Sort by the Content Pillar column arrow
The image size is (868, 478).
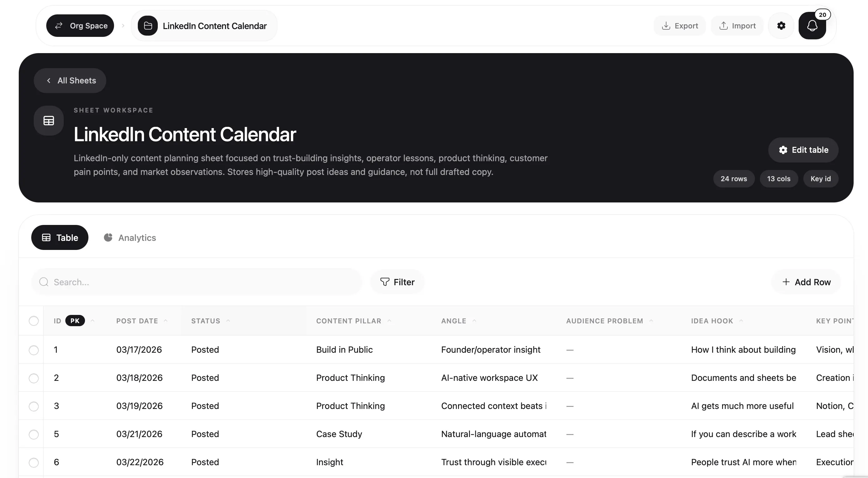pyautogui.click(x=390, y=321)
